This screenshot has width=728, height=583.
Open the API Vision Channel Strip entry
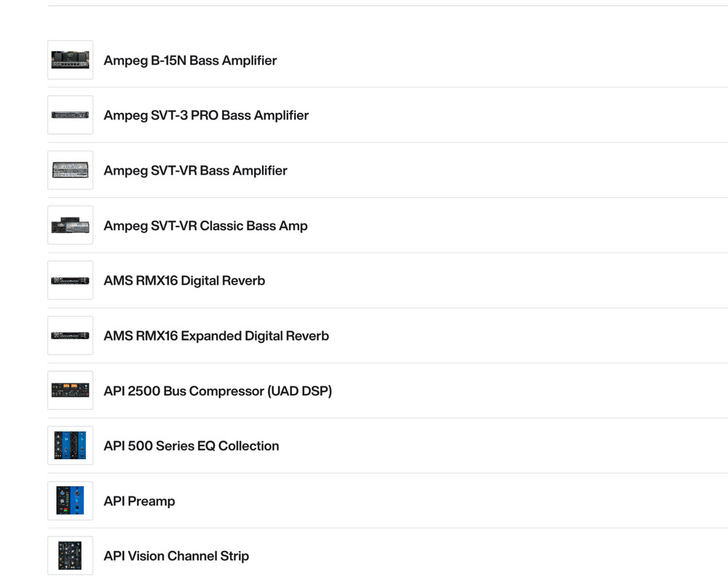176,556
